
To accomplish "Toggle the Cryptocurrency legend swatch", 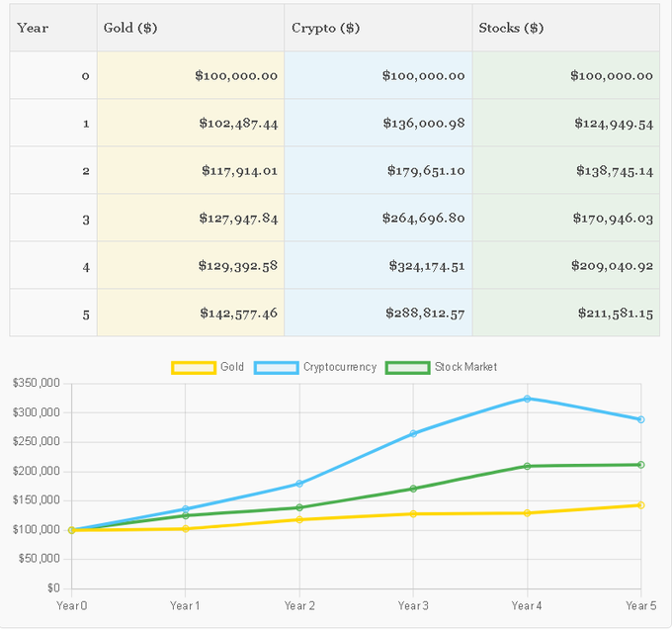I will pyautogui.click(x=276, y=368).
